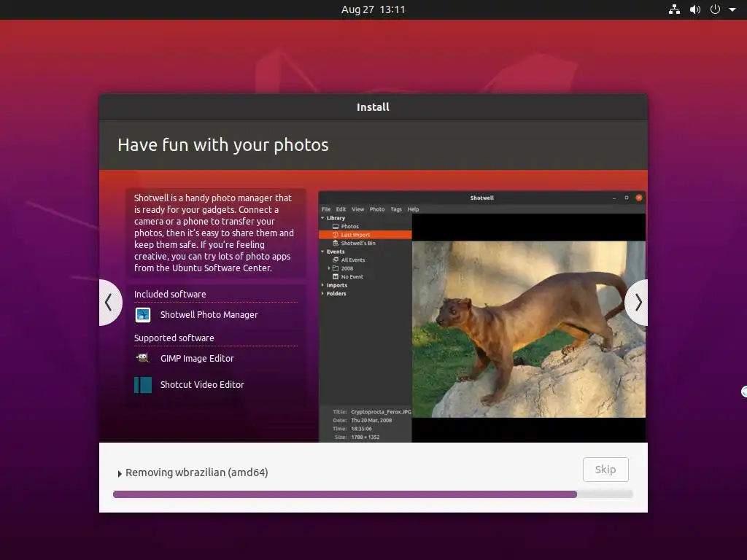Advance to the next slide arrow

click(637, 303)
